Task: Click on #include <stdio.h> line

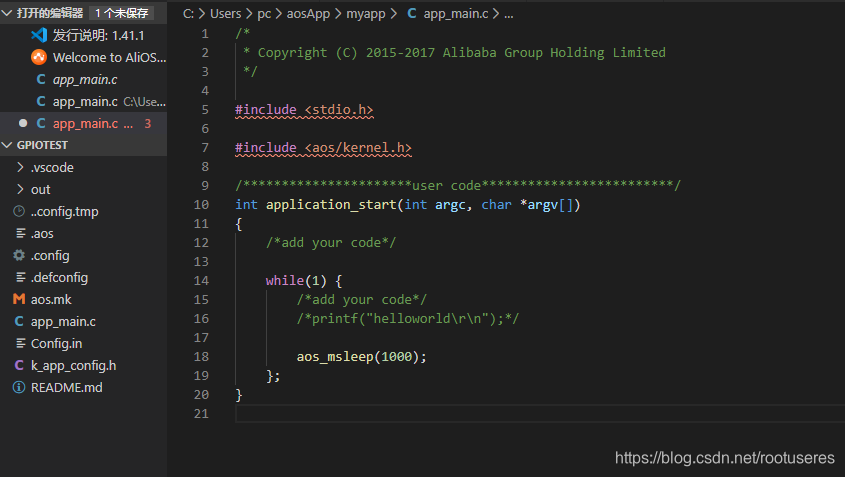Action: tap(304, 109)
